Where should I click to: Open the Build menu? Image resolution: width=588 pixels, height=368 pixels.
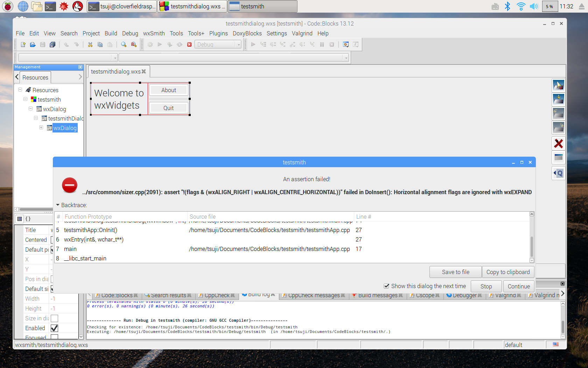[x=111, y=33]
